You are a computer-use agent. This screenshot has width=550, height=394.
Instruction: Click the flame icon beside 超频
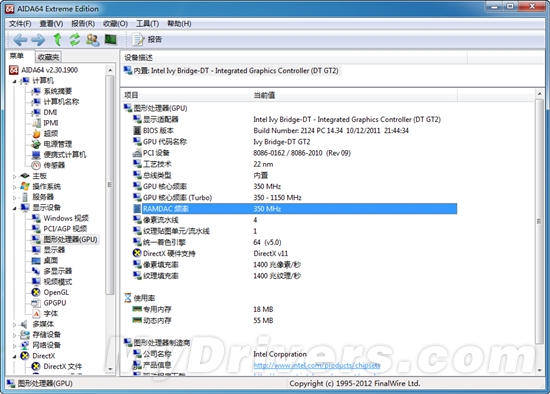click(36, 133)
